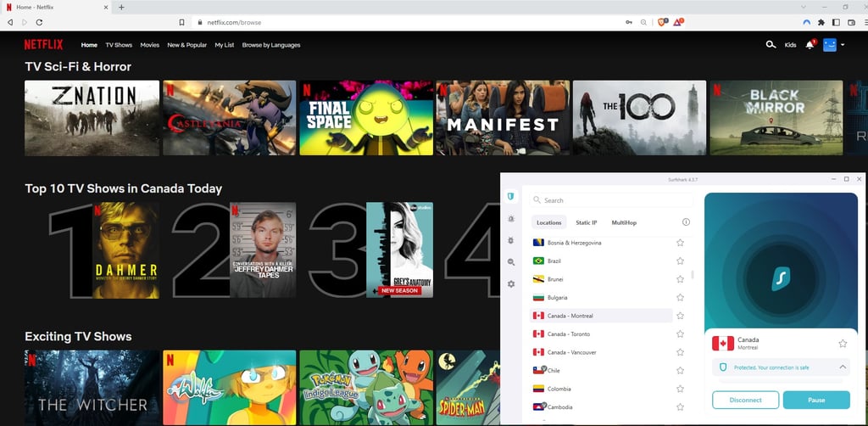
Task: Open Grey's Anatomy poster
Action: pyautogui.click(x=400, y=250)
